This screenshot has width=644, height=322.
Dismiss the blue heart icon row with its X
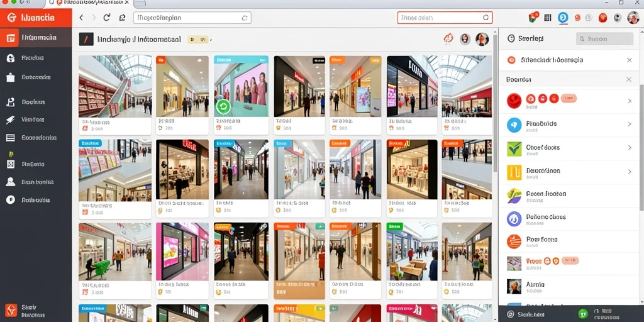point(630,124)
